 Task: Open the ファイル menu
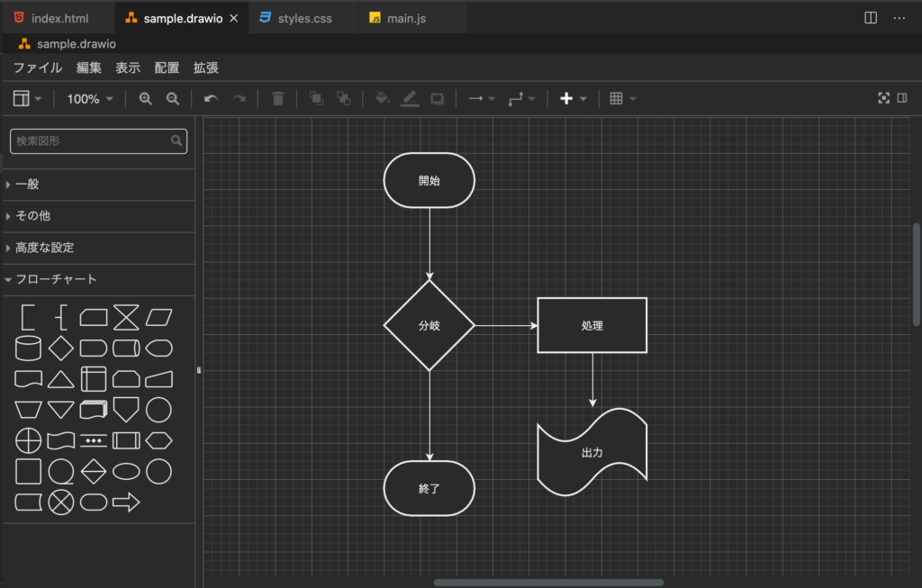pyautogui.click(x=38, y=68)
